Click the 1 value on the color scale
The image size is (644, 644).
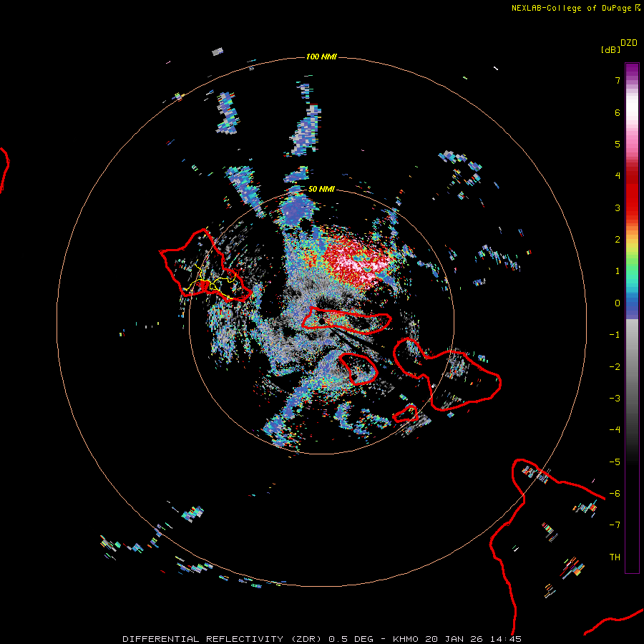pyautogui.click(x=618, y=271)
